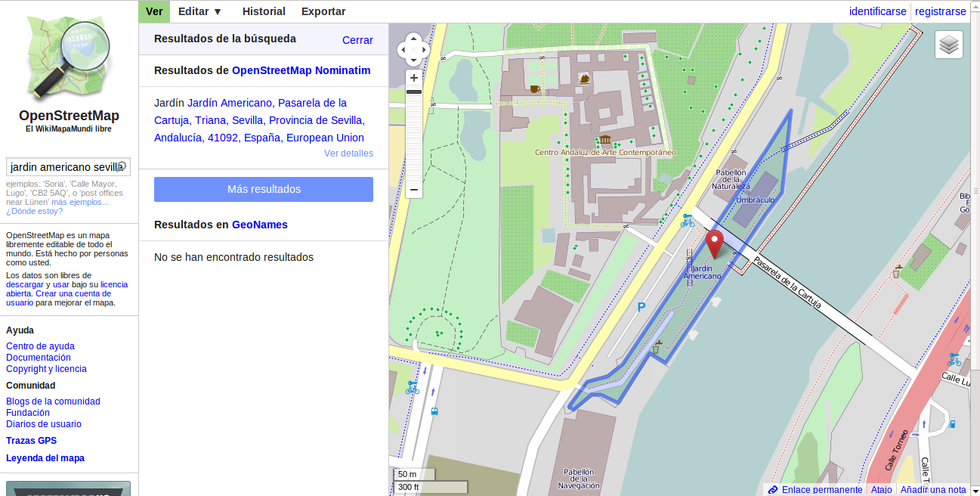
Task: Click the Centro Andaluz de Arte Contemporáneo label
Action: pos(605,152)
